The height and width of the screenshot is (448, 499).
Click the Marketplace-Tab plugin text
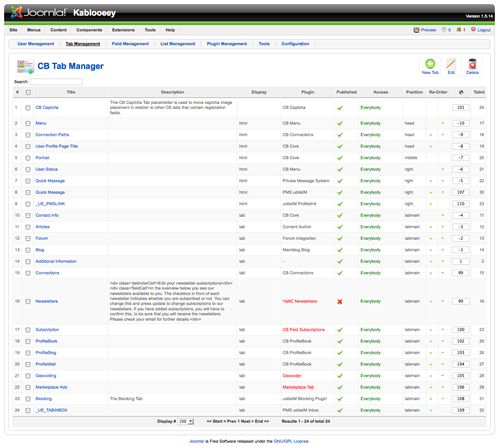pos(298,387)
